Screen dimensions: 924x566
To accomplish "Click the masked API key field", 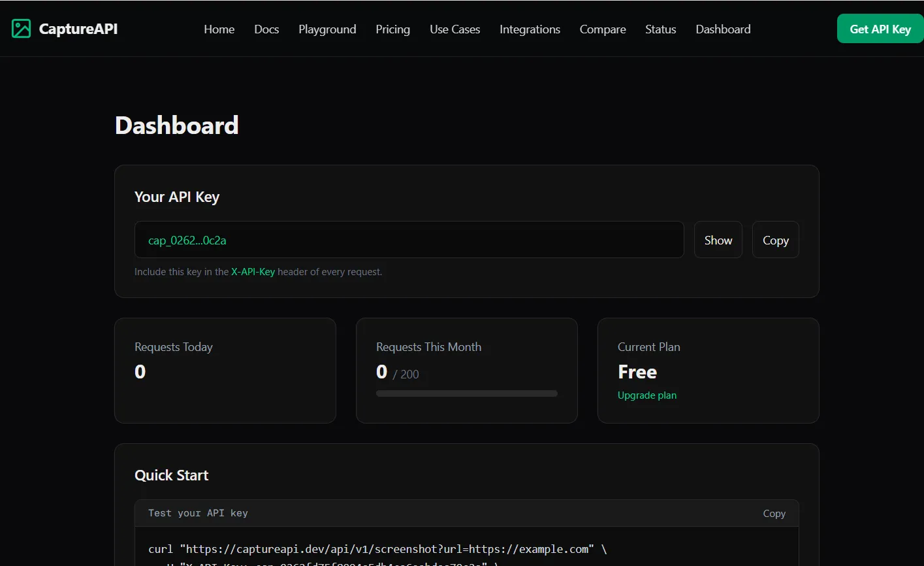I will tap(409, 240).
